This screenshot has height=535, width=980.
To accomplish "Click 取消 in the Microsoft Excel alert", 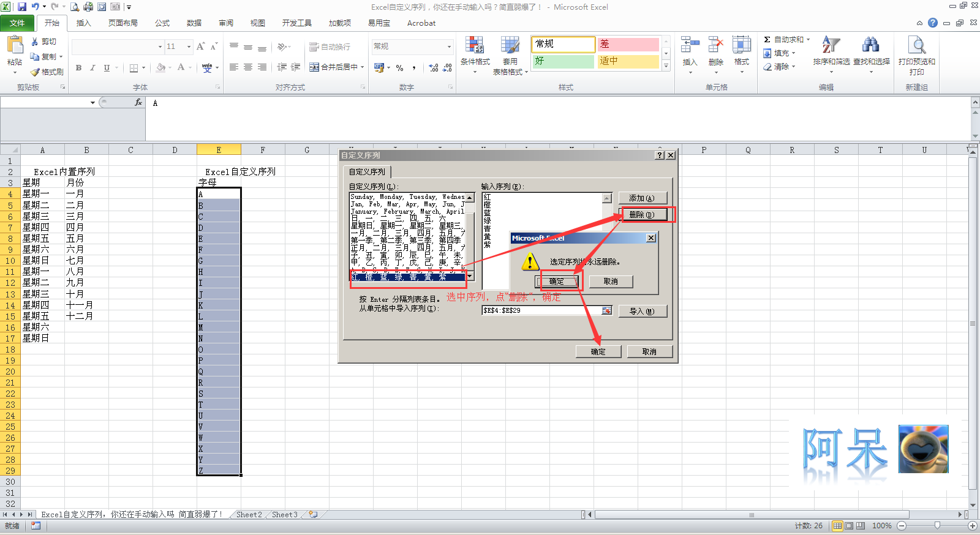I will pyautogui.click(x=611, y=282).
